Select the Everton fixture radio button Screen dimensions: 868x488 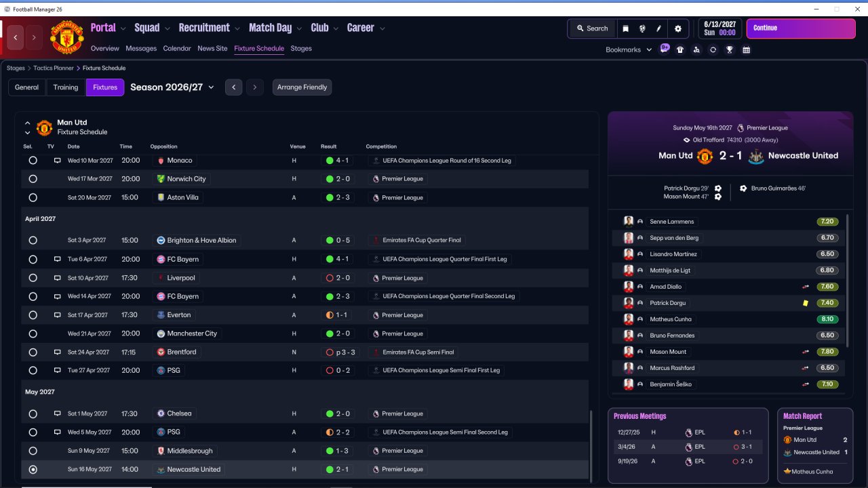[x=33, y=315]
